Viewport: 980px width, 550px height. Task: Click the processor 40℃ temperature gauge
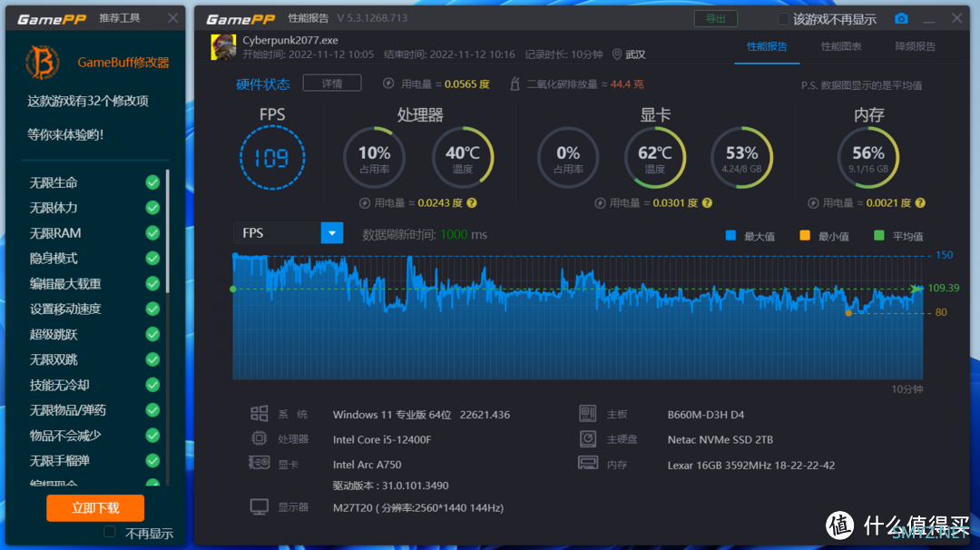[463, 158]
